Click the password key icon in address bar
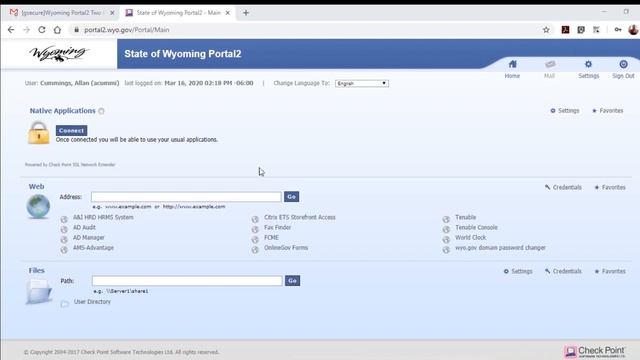640x360 pixels. point(618,30)
